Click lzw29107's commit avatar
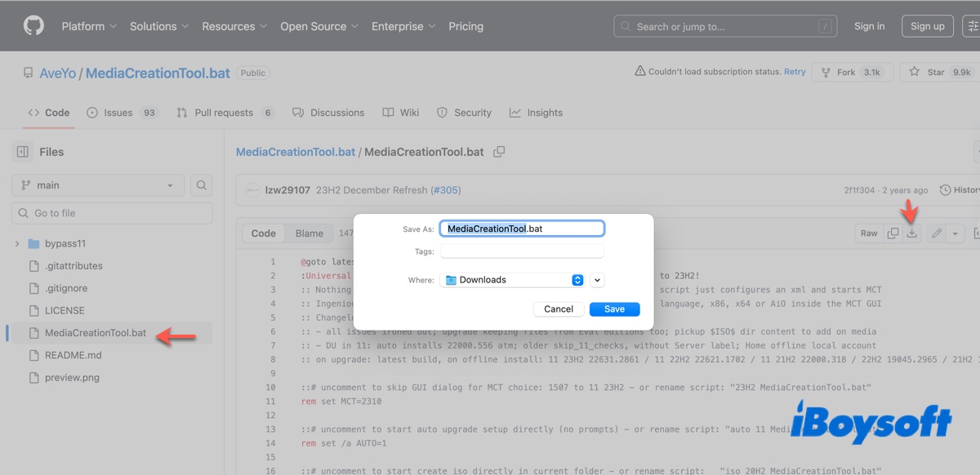Image resolution: width=980 pixels, height=475 pixels. [x=252, y=189]
